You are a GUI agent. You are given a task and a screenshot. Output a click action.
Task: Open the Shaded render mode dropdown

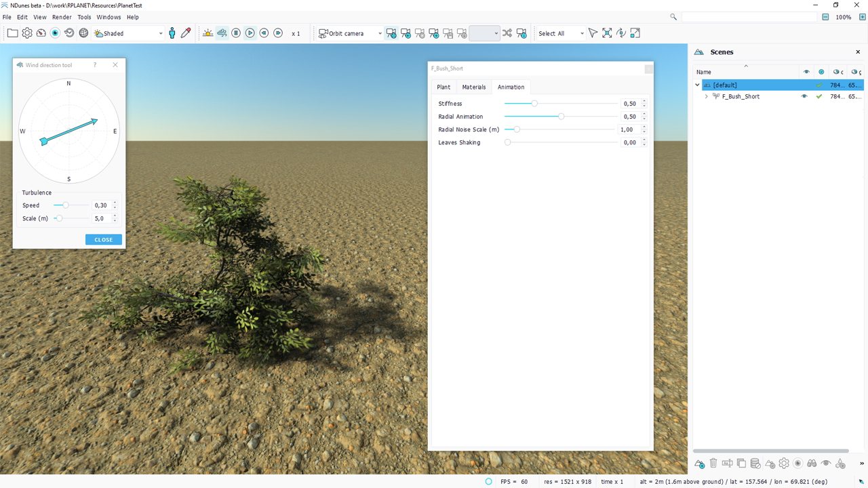129,33
